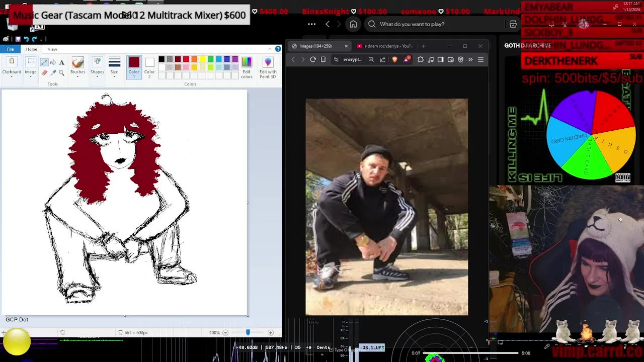This screenshot has width=644, height=362.
Task: Switch to the s dnem rozhdeniya YouTube tab
Action: click(x=385, y=46)
